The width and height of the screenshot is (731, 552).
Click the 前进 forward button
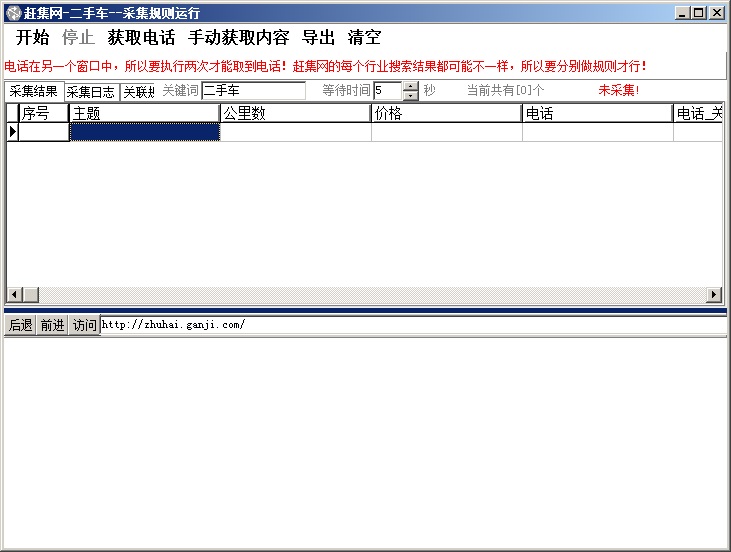[x=52, y=325]
